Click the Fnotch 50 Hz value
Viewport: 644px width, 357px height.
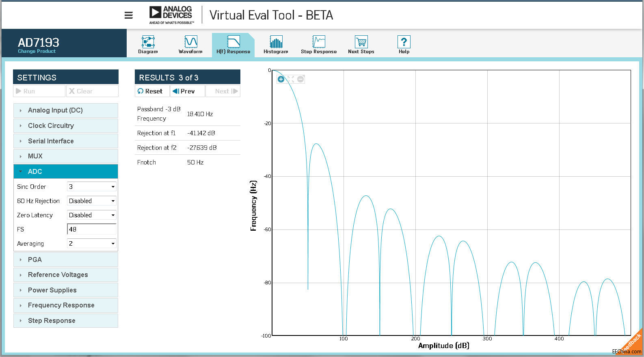click(195, 162)
